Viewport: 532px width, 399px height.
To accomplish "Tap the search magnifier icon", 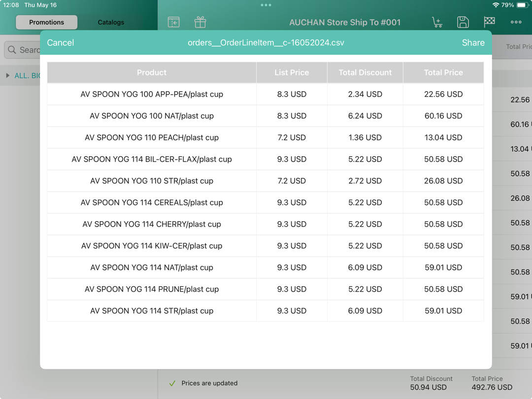I will tap(12, 50).
